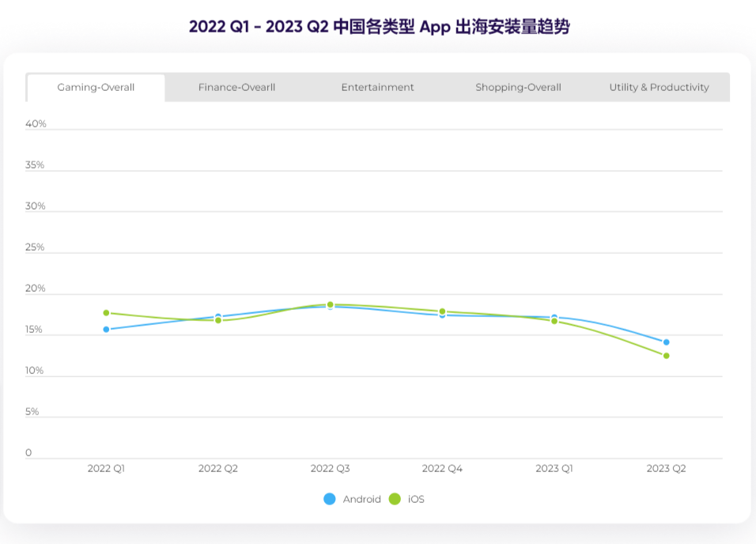The width and height of the screenshot is (756, 544).
Task: Click the blue Android legend dot
Action: coord(330,499)
